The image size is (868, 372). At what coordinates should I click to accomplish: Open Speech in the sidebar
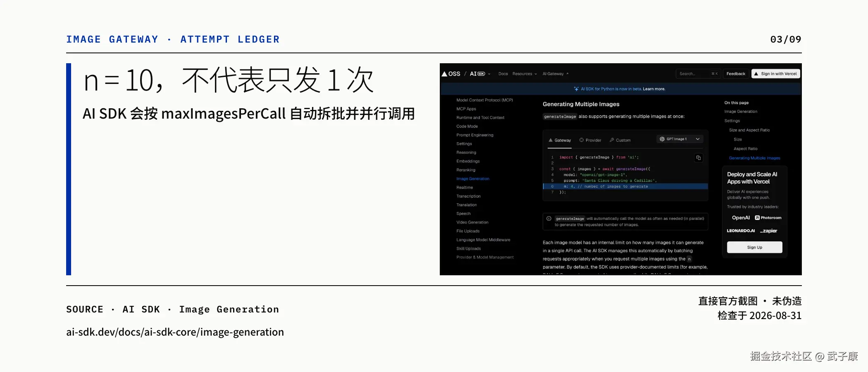[x=463, y=213]
